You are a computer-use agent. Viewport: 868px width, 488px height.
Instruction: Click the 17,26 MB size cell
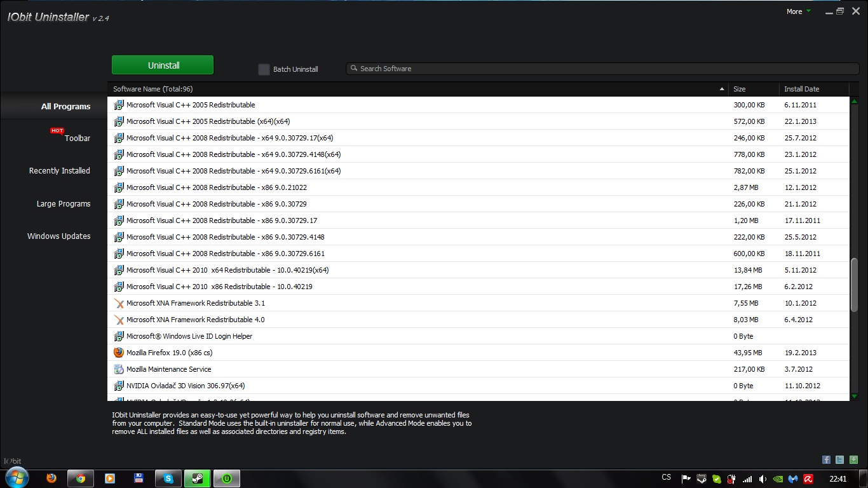point(748,287)
